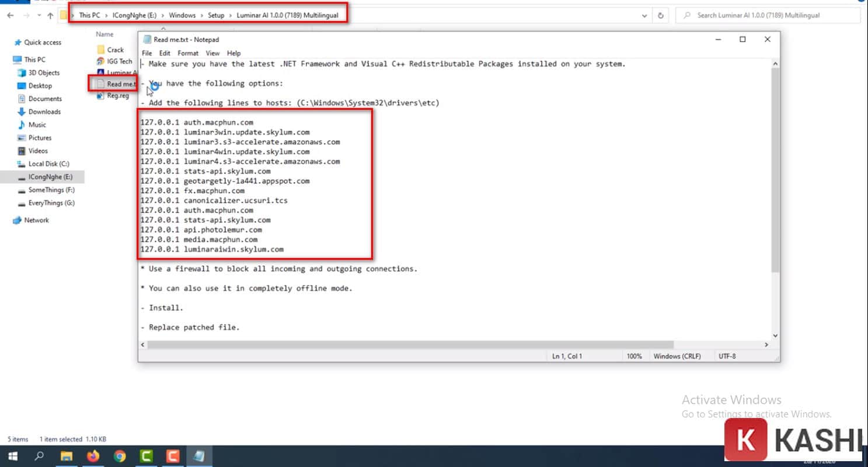The height and width of the screenshot is (467, 868).
Task: Sort files by Name column header
Action: (x=104, y=34)
